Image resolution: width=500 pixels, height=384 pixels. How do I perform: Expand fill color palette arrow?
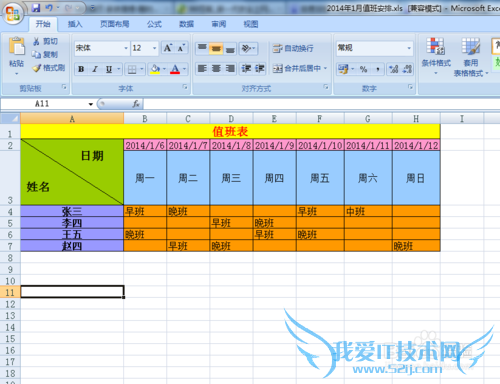point(164,69)
